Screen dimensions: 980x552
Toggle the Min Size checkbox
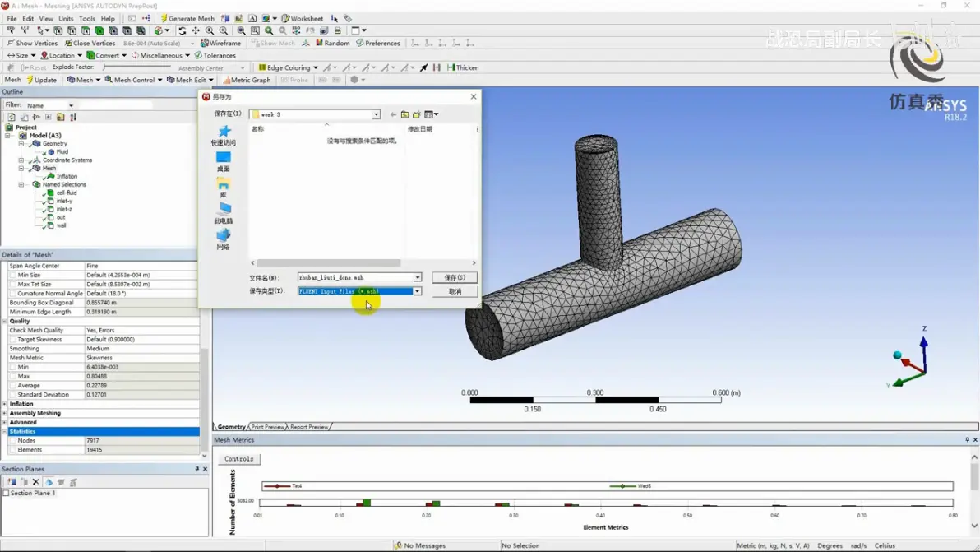(13, 275)
